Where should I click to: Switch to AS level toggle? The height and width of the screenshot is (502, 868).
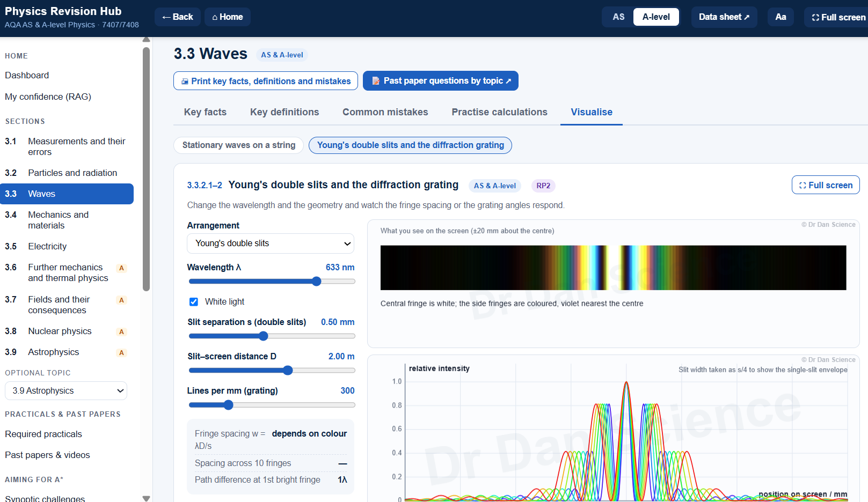tap(618, 17)
